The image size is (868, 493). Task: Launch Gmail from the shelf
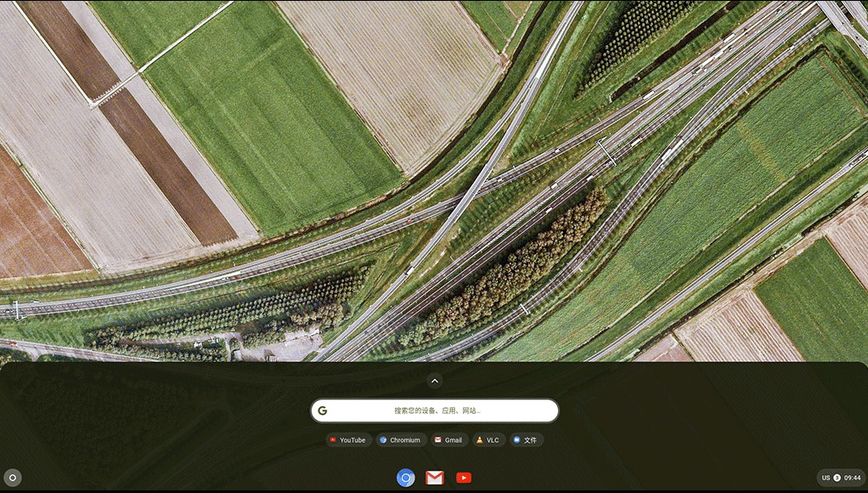click(x=435, y=478)
